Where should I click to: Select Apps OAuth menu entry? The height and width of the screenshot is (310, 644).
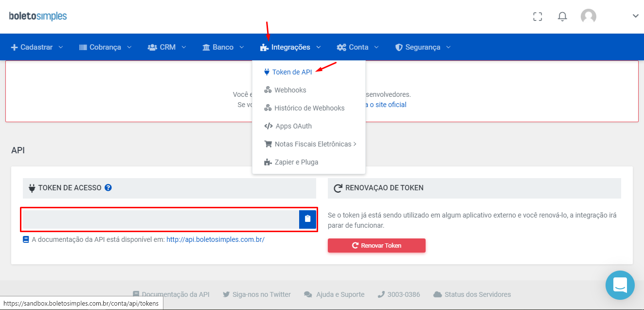(x=293, y=126)
